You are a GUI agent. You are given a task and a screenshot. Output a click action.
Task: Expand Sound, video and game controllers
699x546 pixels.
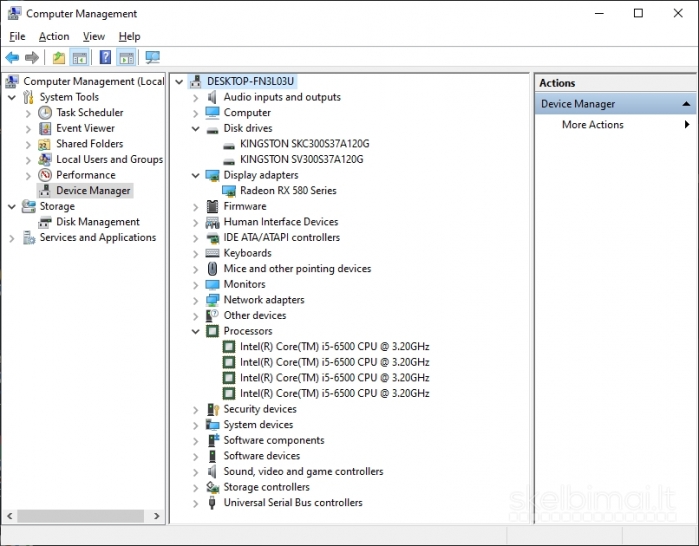pos(195,472)
